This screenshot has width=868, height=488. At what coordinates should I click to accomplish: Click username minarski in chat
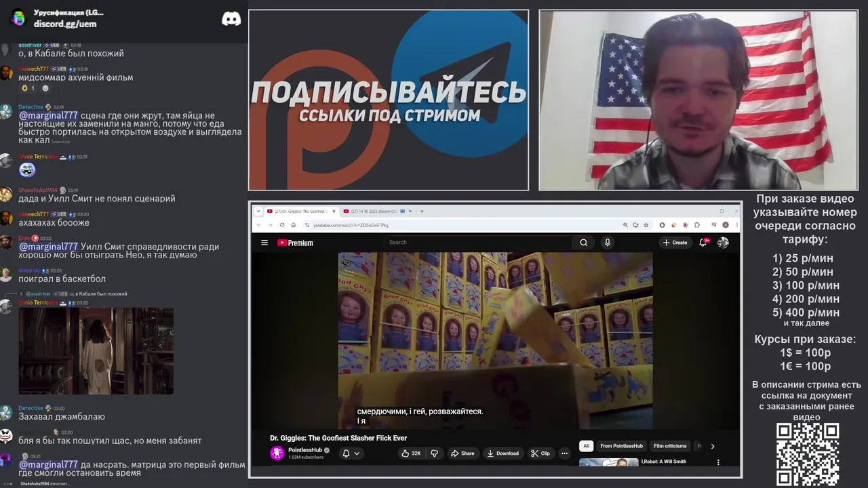pyautogui.click(x=31, y=270)
